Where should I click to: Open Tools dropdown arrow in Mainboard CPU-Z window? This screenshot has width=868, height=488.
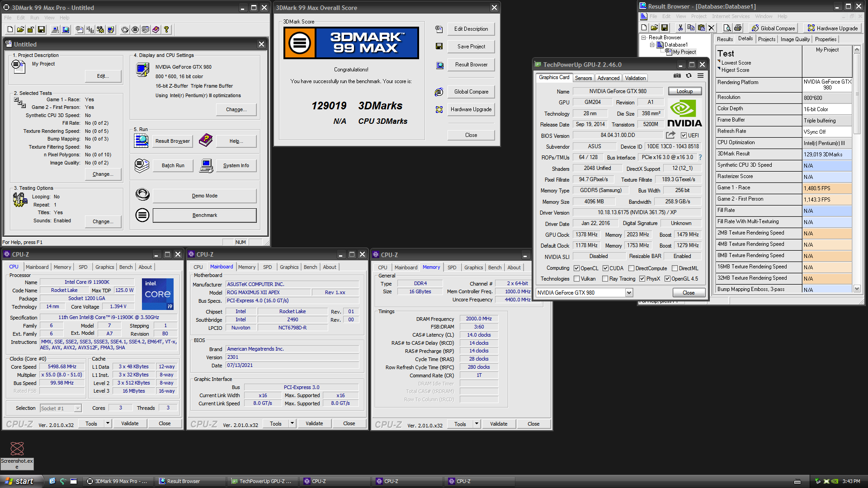pyautogui.click(x=292, y=423)
